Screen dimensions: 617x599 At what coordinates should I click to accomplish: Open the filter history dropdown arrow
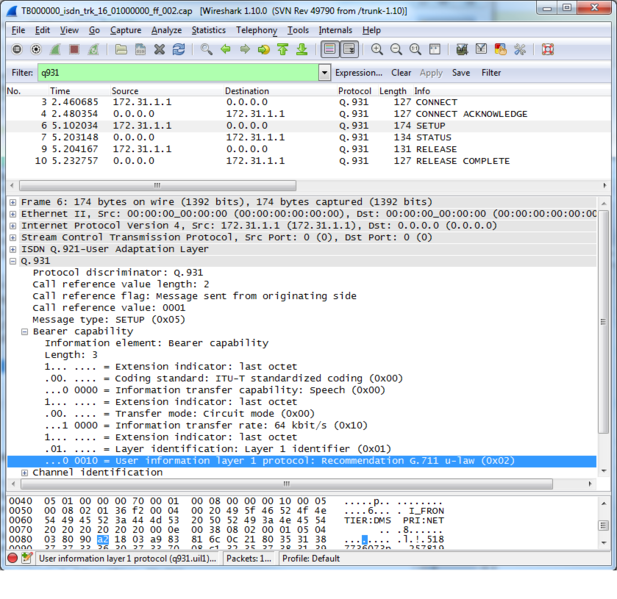pyautogui.click(x=325, y=73)
